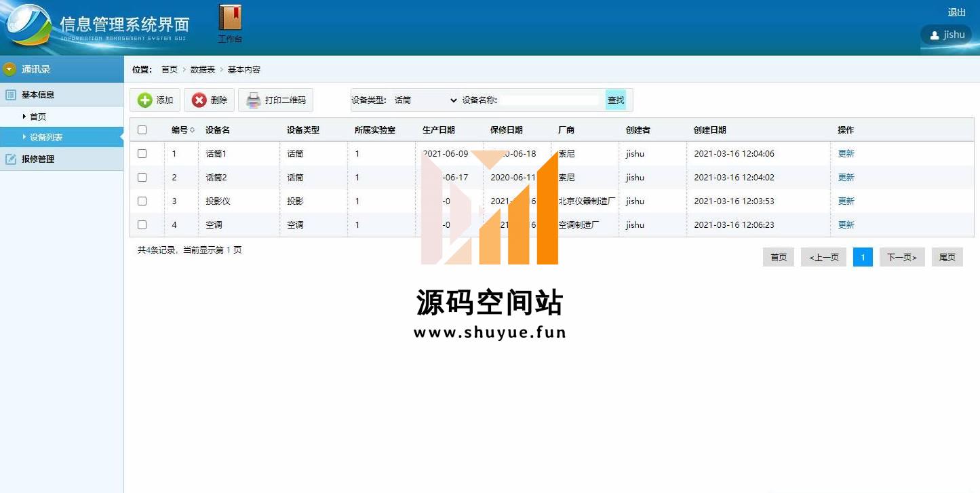Select page 1 in pagination
The width and height of the screenshot is (980, 493).
click(863, 257)
